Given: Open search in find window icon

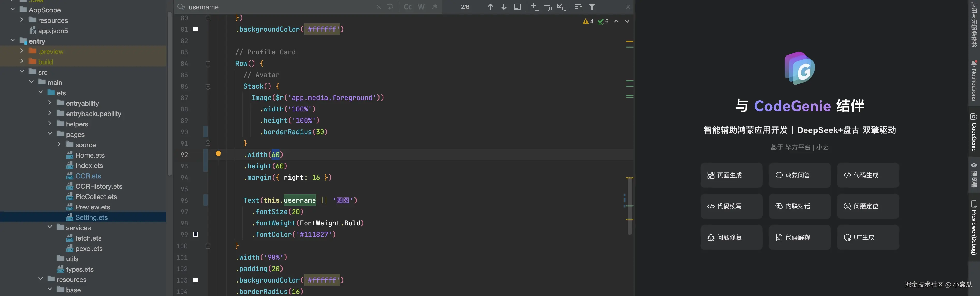Looking at the screenshot, I should [517, 7].
